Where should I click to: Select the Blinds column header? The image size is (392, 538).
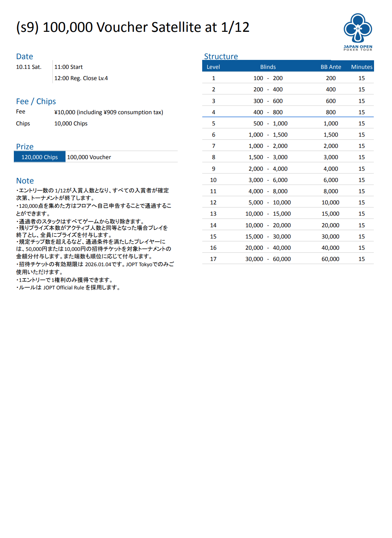click(268, 67)
